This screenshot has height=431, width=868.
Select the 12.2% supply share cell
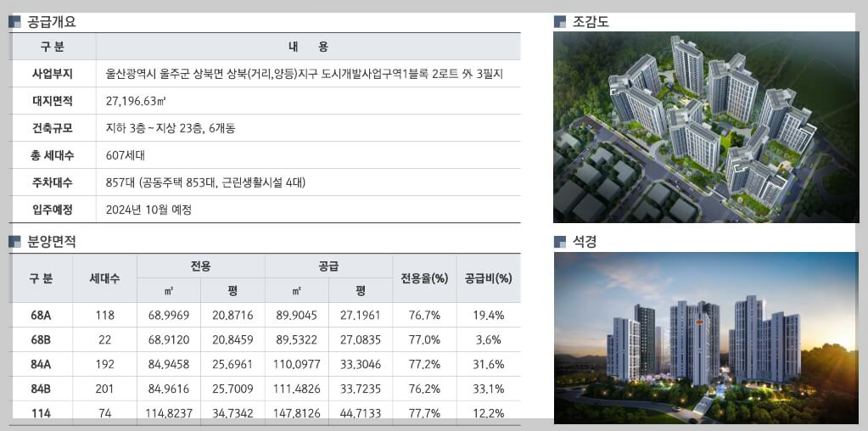pyautogui.click(x=489, y=412)
